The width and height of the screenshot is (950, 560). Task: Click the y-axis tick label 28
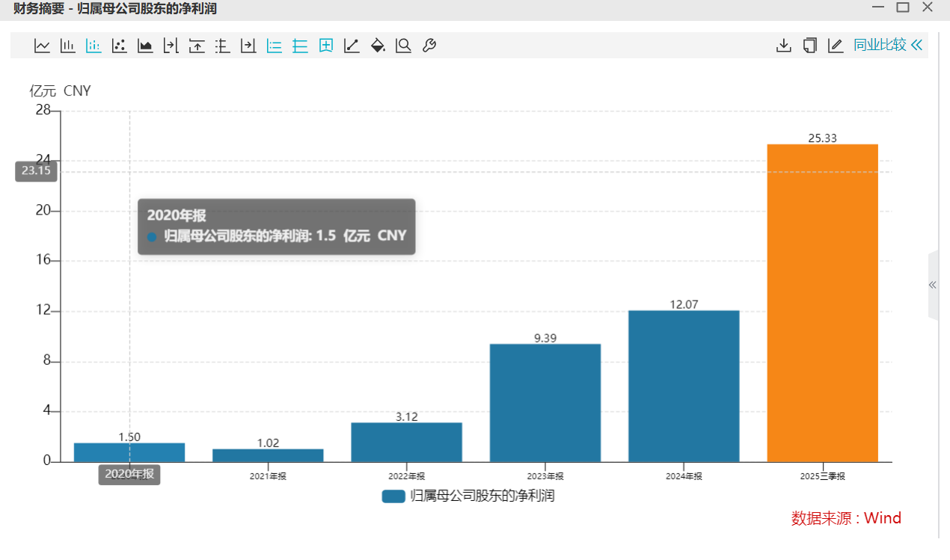coord(43,111)
